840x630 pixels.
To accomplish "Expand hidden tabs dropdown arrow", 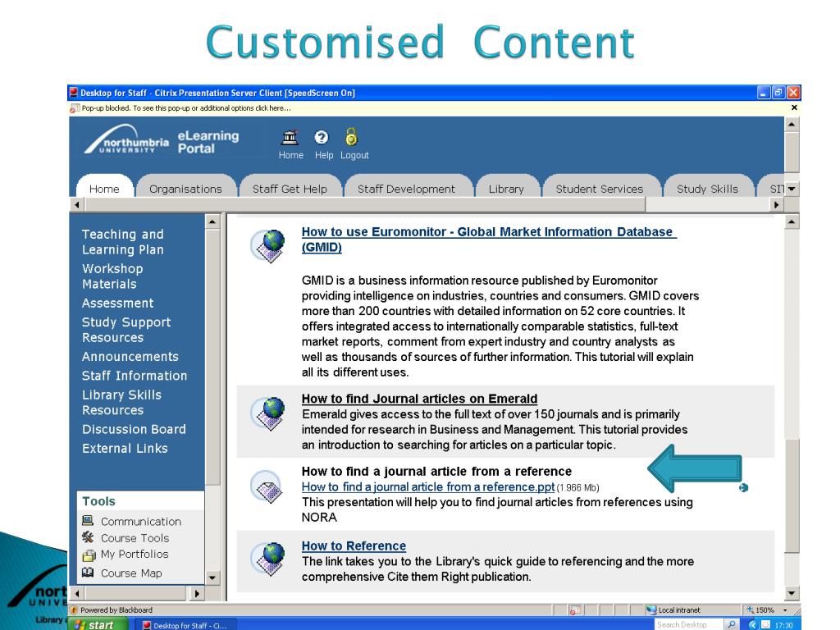I will point(792,189).
